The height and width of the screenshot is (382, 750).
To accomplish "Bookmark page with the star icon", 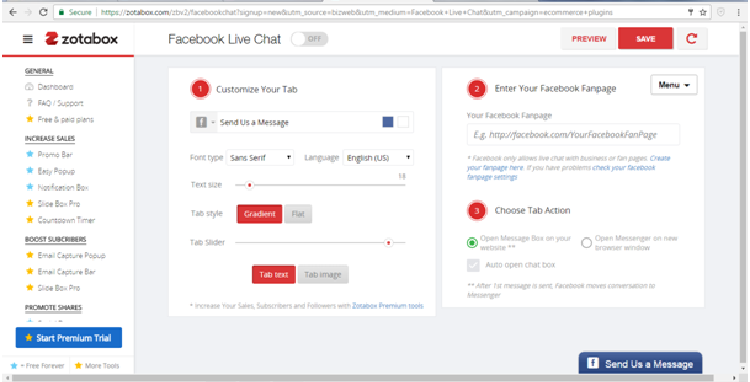I will (x=703, y=12).
